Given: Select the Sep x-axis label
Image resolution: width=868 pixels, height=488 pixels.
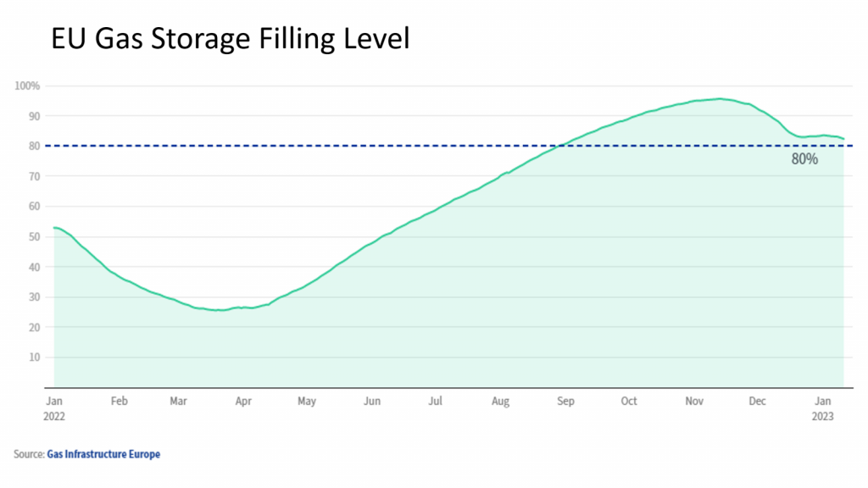Looking at the screenshot, I should click(x=565, y=401).
